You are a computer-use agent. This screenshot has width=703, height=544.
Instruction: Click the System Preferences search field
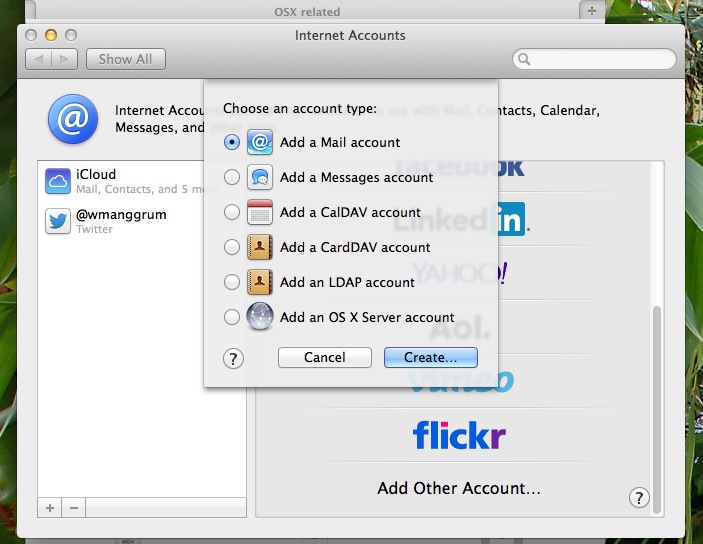coord(594,59)
